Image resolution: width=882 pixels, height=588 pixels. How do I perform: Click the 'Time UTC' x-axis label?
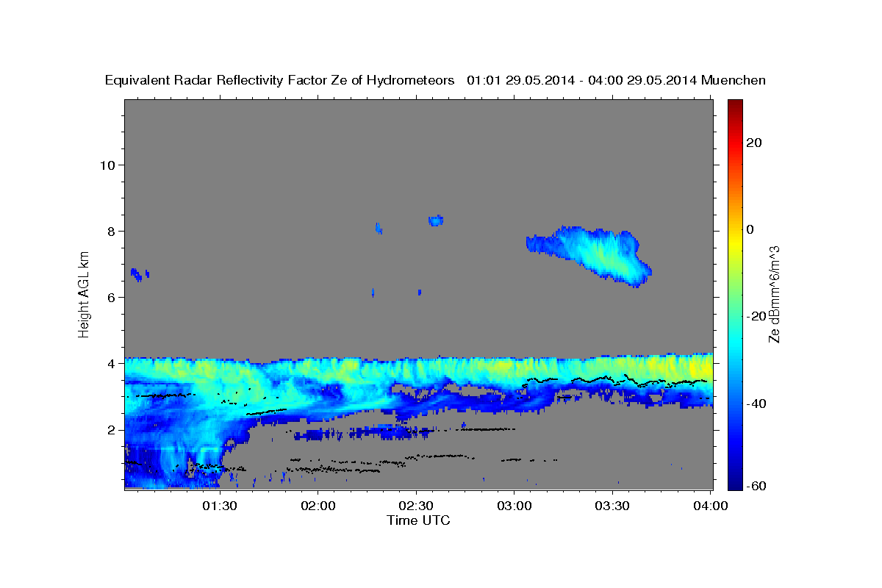(x=418, y=520)
